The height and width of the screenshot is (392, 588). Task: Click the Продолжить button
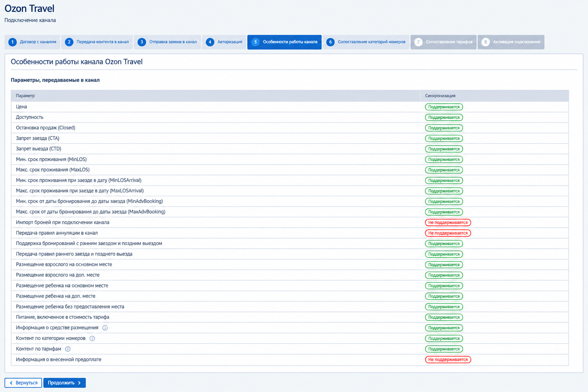coord(64,383)
